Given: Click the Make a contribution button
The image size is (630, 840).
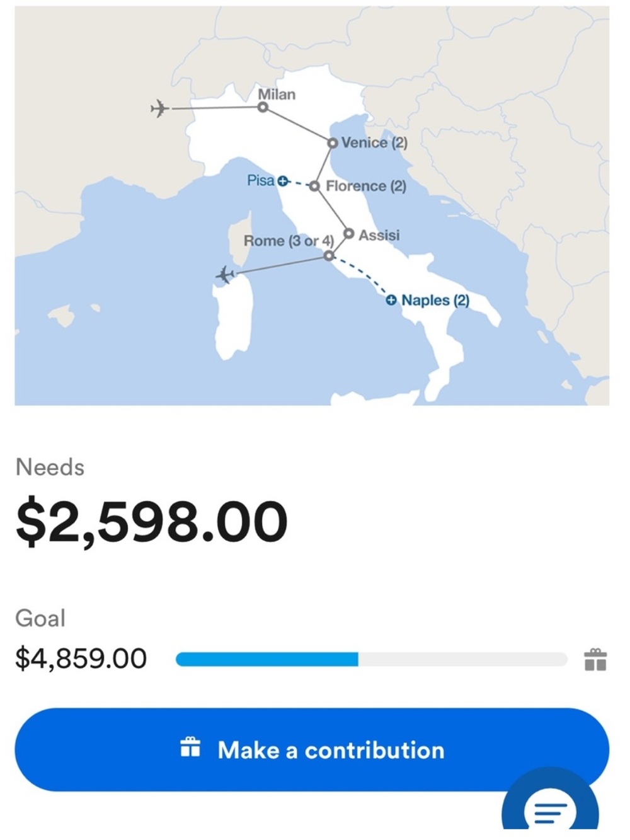Looking at the screenshot, I should point(312,750).
